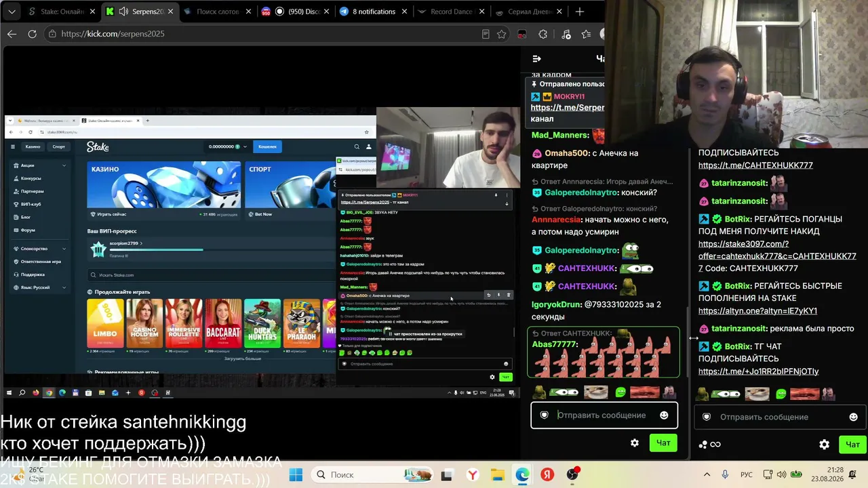
Task: Open Yandex Browser from the taskbar
Action: (472, 475)
